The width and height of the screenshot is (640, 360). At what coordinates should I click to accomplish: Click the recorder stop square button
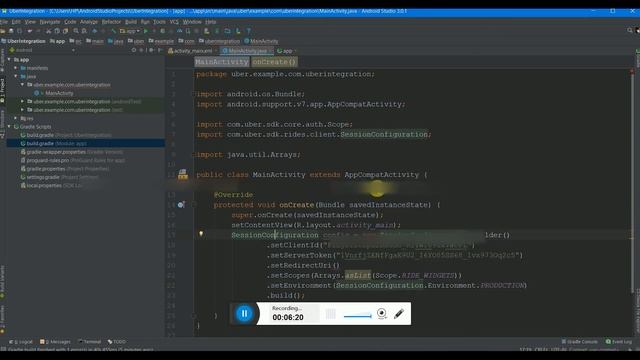[331, 313]
